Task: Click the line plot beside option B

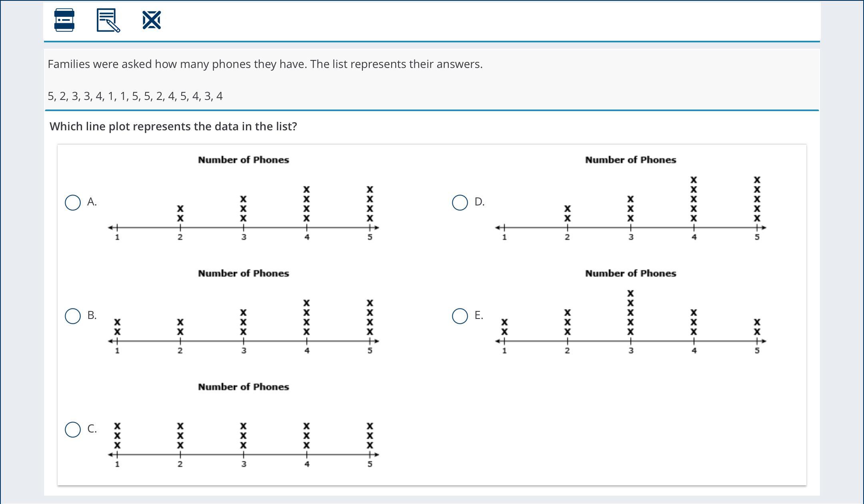Action: tap(243, 314)
